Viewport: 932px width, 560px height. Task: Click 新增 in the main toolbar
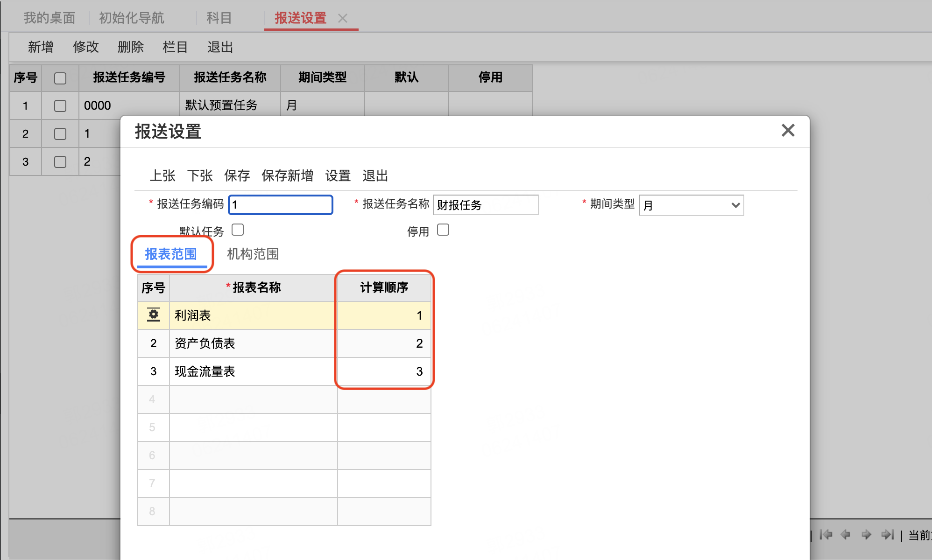(x=41, y=47)
